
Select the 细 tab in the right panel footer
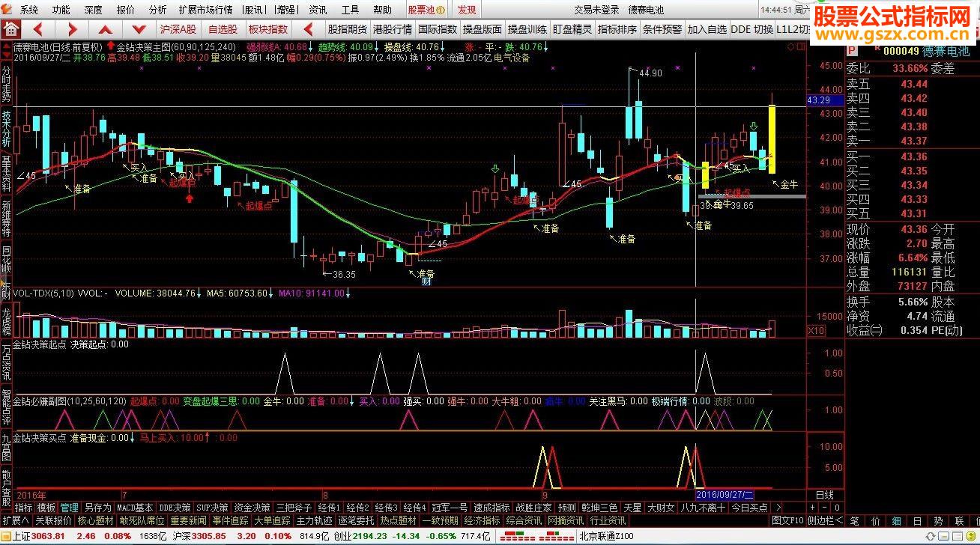point(897,520)
